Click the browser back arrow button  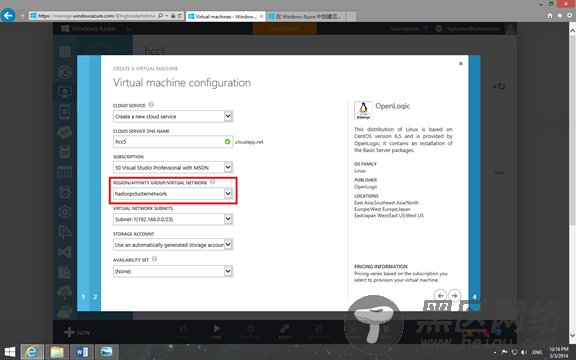(8, 15)
